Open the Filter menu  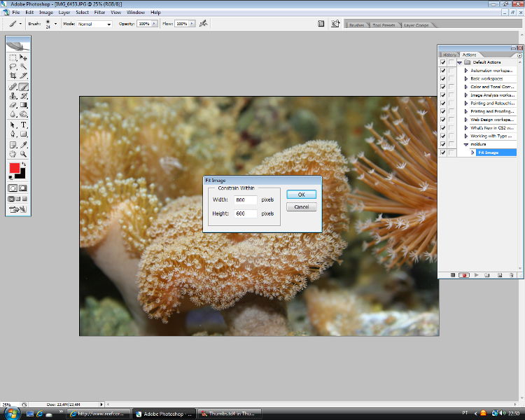tap(99, 12)
